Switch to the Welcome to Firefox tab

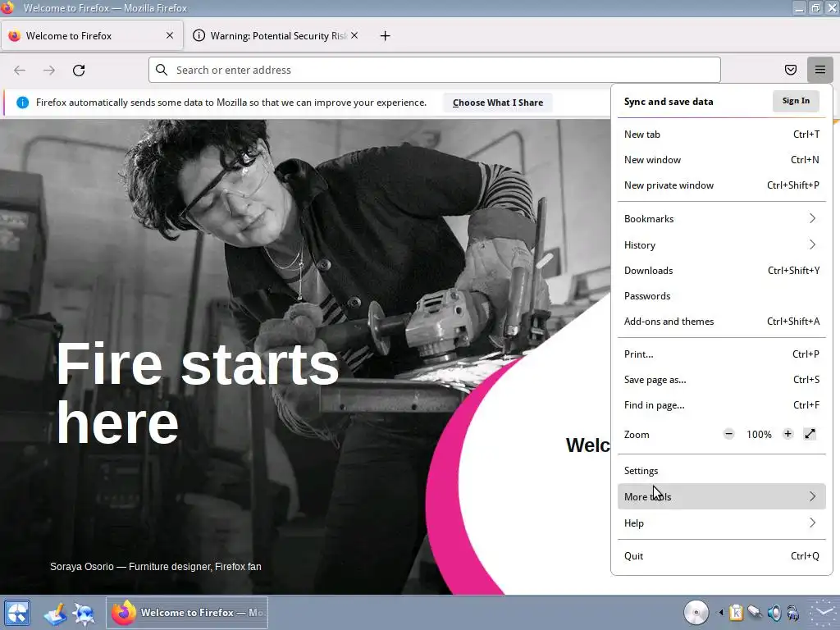(92, 36)
